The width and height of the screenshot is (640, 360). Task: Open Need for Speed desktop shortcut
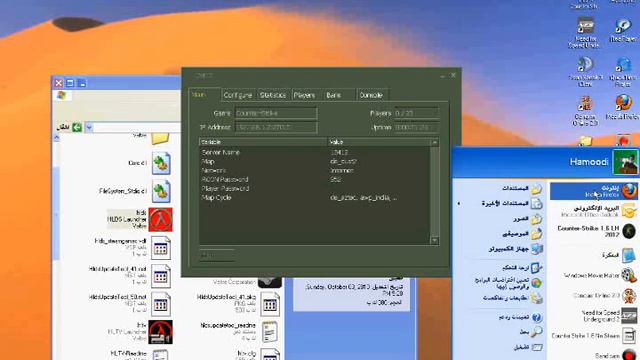pyautogui.click(x=585, y=33)
